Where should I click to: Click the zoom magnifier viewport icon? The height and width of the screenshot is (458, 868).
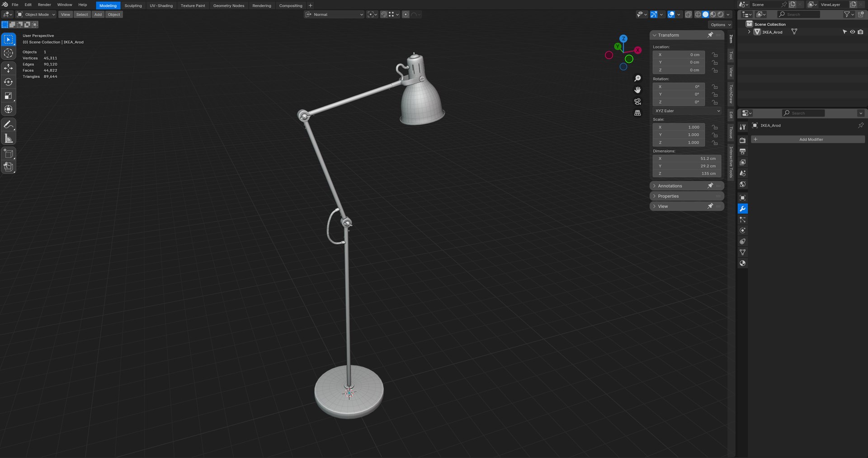pyautogui.click(x=637, y=79)
